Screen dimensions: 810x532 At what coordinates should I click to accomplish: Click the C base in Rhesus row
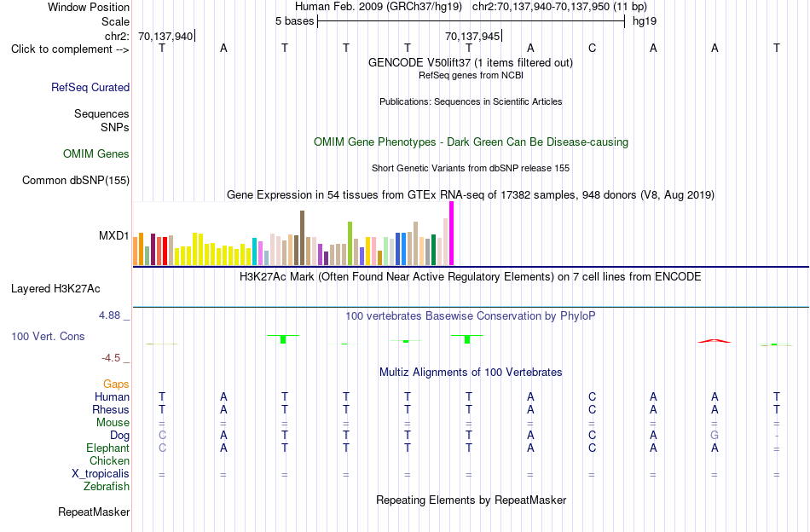coord(592,409)
